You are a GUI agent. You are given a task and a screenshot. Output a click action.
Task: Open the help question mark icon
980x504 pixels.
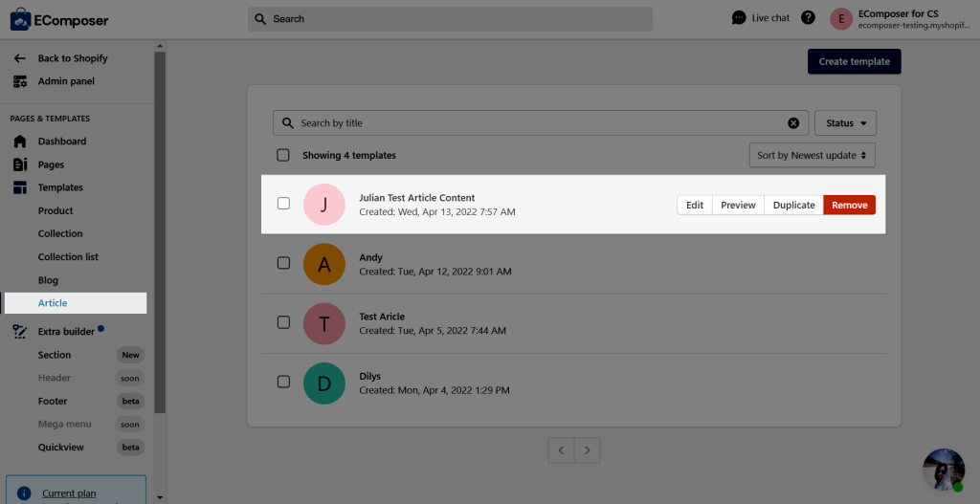(x=808, y=17)
